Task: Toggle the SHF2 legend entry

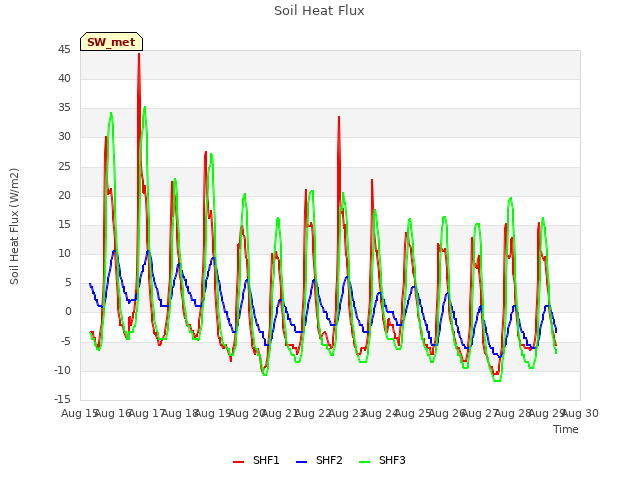Action: (x=319, y=460)
